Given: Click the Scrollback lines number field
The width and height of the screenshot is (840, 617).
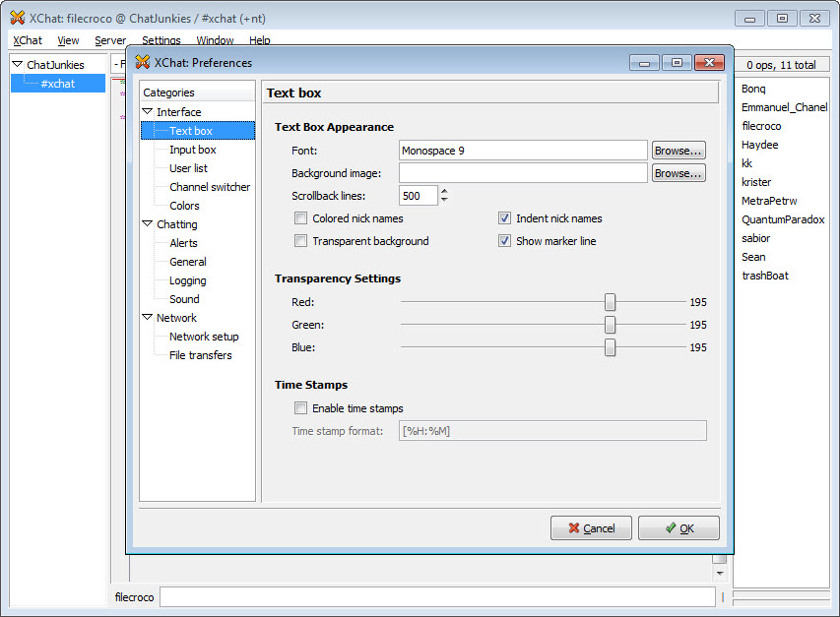Looking at the screenshot, I should pyautogui.click(x=418, y=196).
